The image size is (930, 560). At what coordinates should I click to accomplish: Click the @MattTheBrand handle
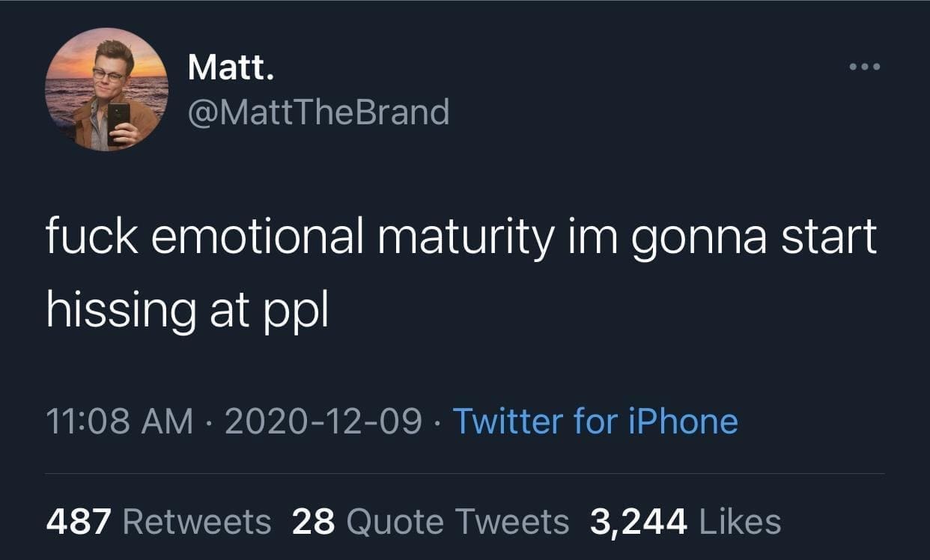tap(317, 112)
